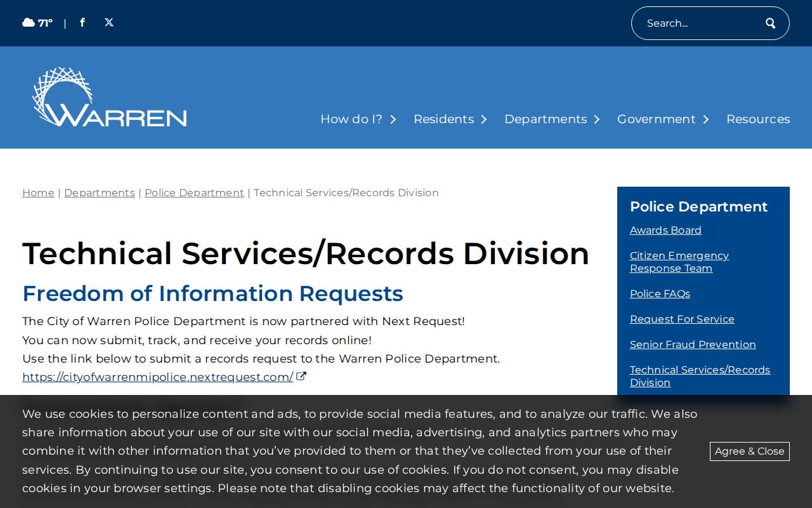Agree and close the cookie banner

point(750,451)
